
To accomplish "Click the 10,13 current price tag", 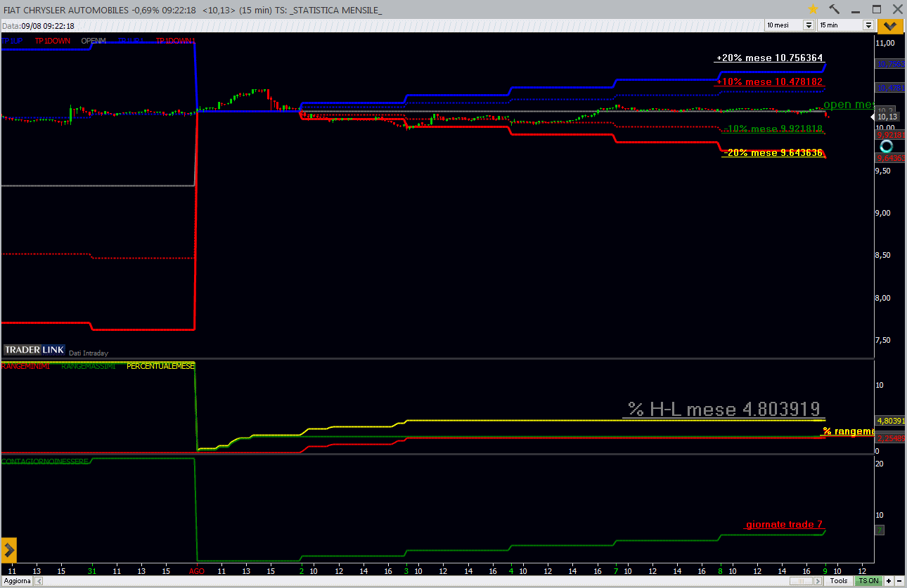I will (x=886, y=117).
